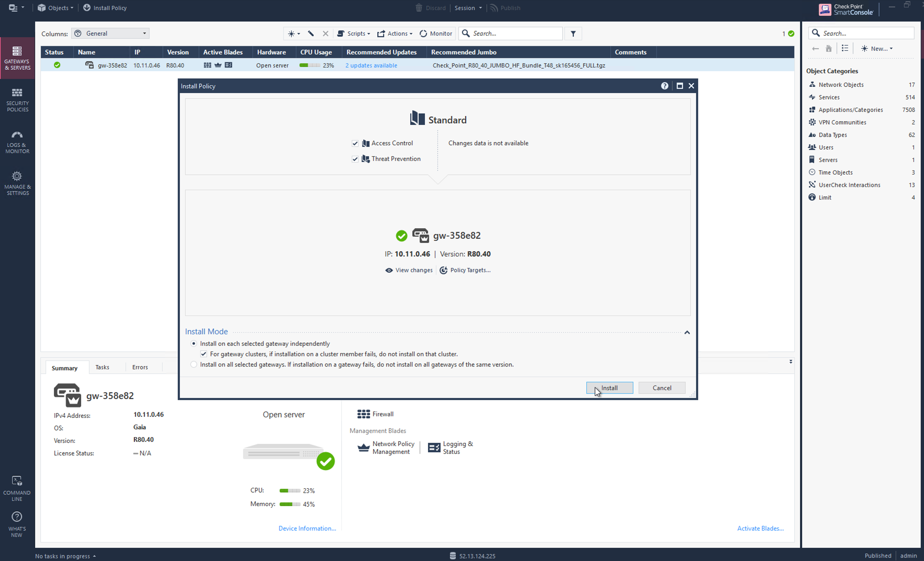This screenshot has width=924, height=561.
Task: Uncheck the Access Control checkbox
Action: pyautogui.click(x=355, y=143)
